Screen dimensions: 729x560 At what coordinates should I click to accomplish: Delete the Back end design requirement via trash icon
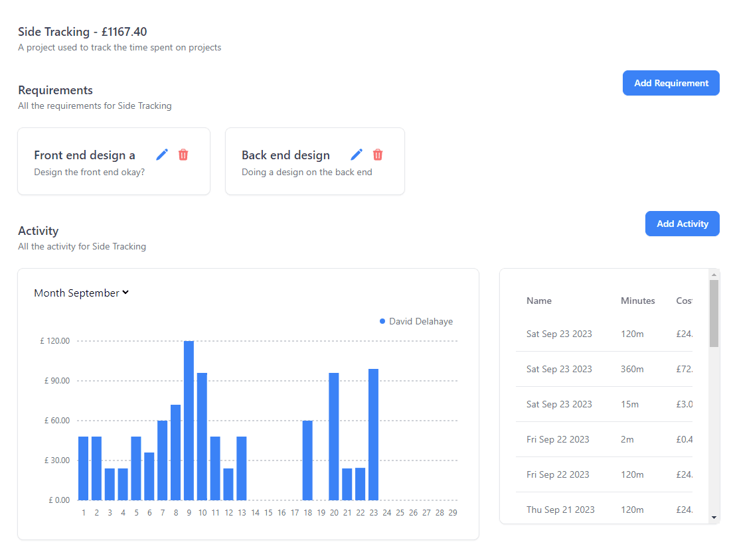378,155
